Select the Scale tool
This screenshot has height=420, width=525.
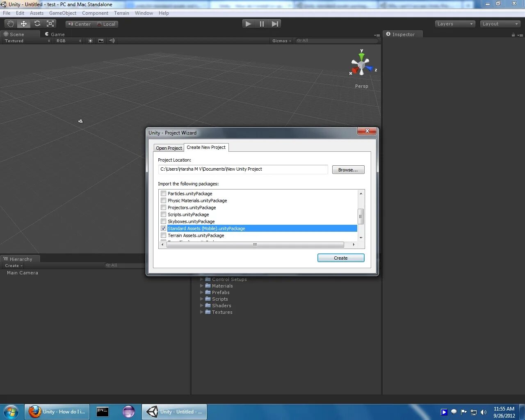point(50,24)
